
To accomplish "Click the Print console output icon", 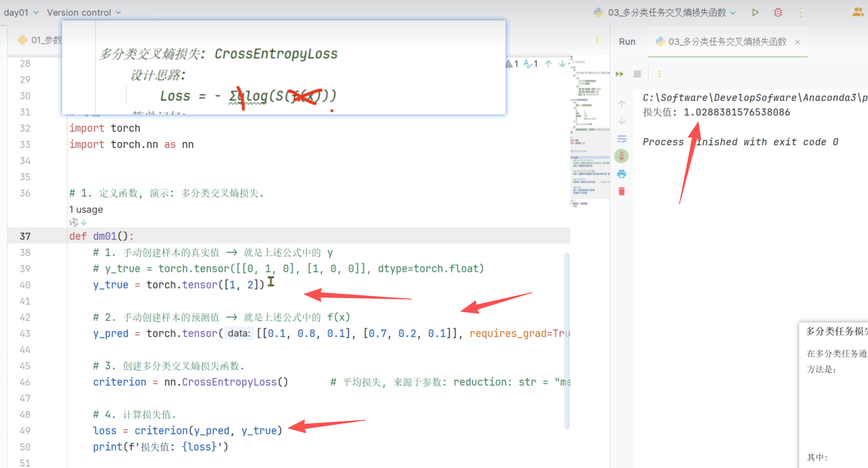I will coord(621,174).
